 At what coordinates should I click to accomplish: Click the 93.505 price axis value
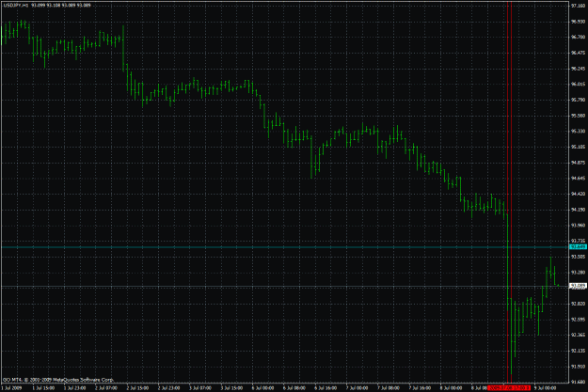click(578, 257)
